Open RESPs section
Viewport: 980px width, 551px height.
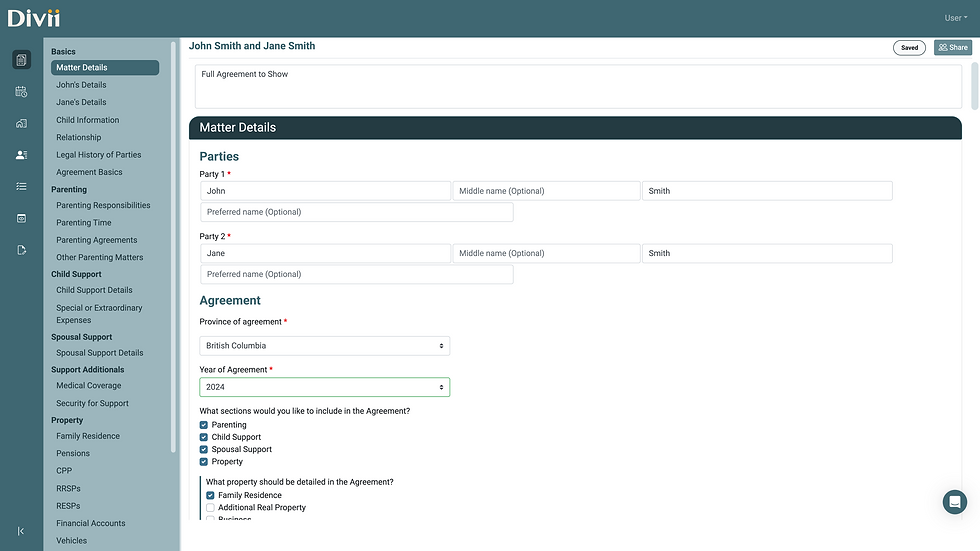click(x=68, y=506)
